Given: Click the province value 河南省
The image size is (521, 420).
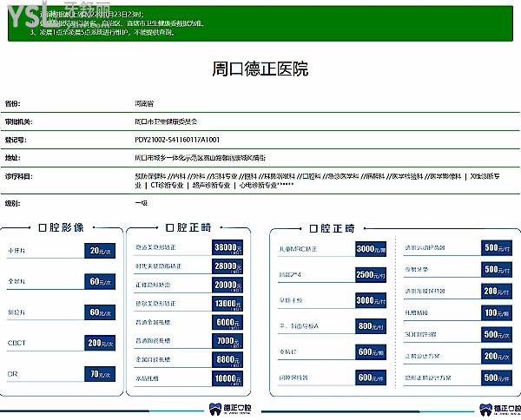Looking at the screenshot, I should pos(144,103).
